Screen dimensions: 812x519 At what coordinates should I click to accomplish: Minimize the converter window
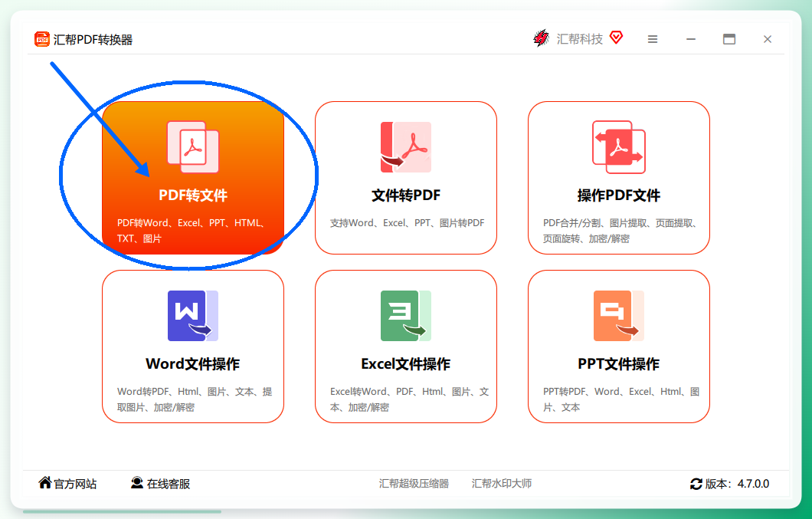[691, 39]
